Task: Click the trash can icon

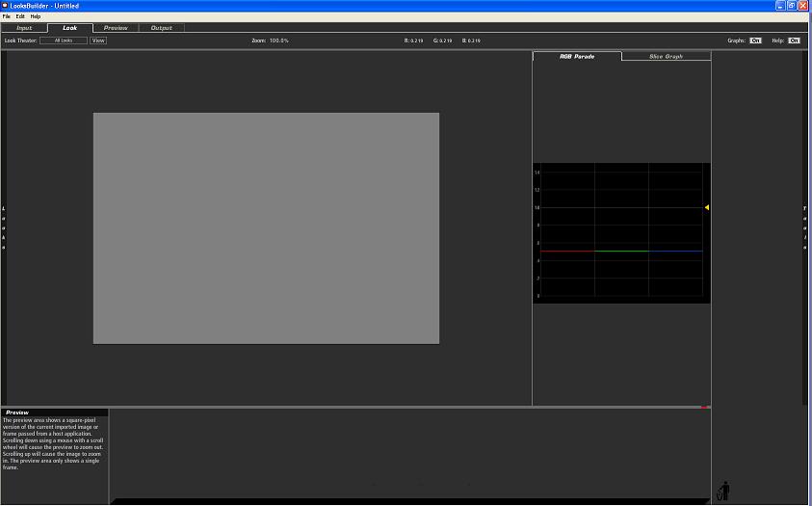Action: (723, 492)
